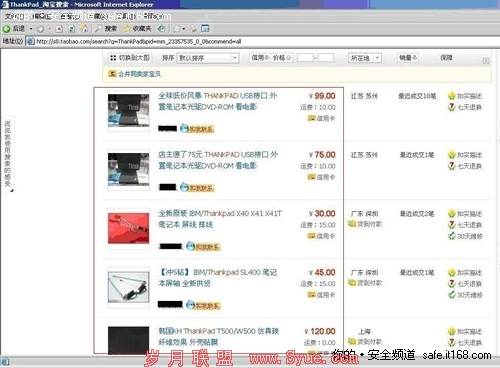This screenshot has height=368, width=500.
Task: Click thumbnail of the ¥75.00 DVD-ROM listing
Action: click(x=128, y=170)
